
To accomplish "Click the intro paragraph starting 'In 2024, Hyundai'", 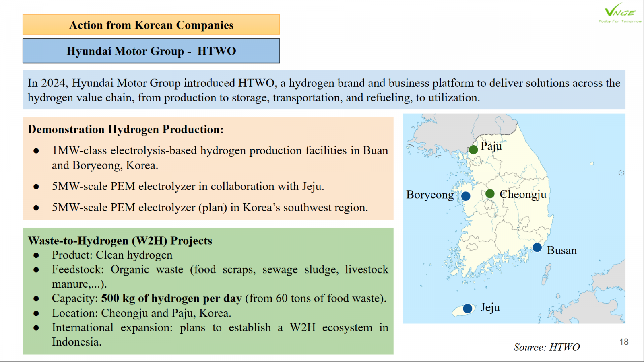I will (324, 90).
